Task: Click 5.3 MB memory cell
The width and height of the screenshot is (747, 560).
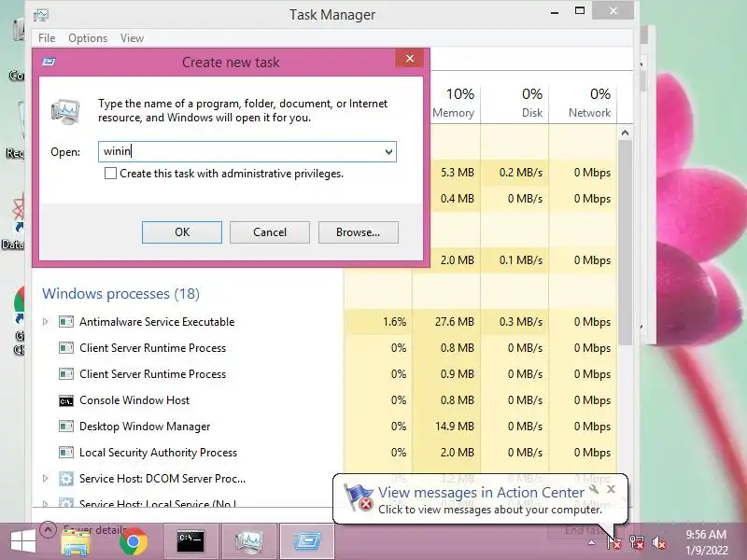Action: 457,173
